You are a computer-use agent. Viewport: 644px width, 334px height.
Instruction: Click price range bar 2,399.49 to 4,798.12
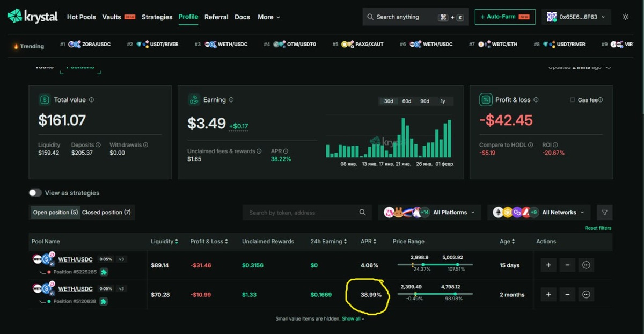coord(435,294)
